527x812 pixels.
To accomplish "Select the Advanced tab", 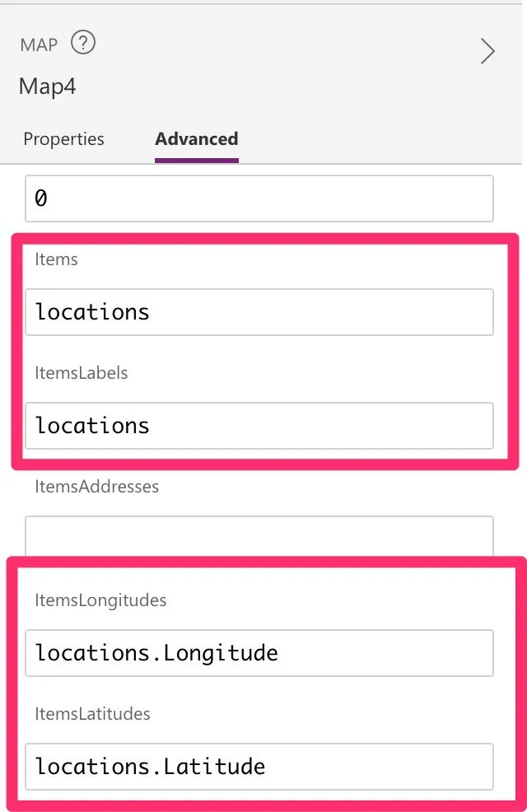I will (197, 139).
